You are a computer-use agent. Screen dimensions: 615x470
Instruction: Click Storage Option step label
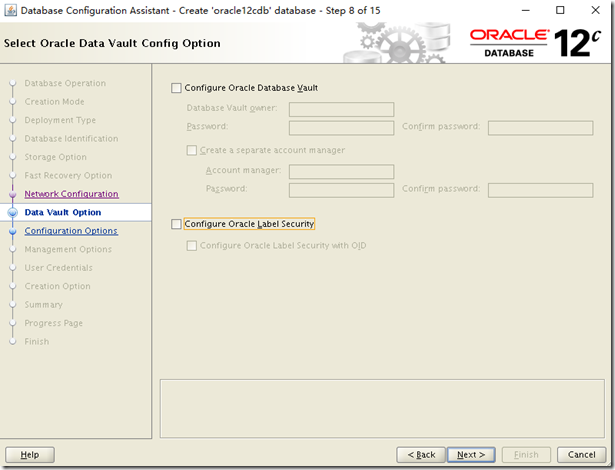(55, 157)
